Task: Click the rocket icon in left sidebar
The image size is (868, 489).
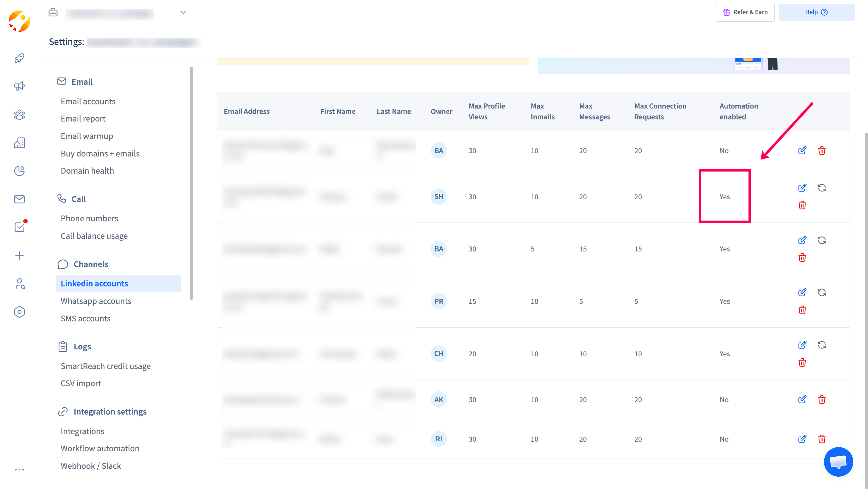Action: point(19,58)
